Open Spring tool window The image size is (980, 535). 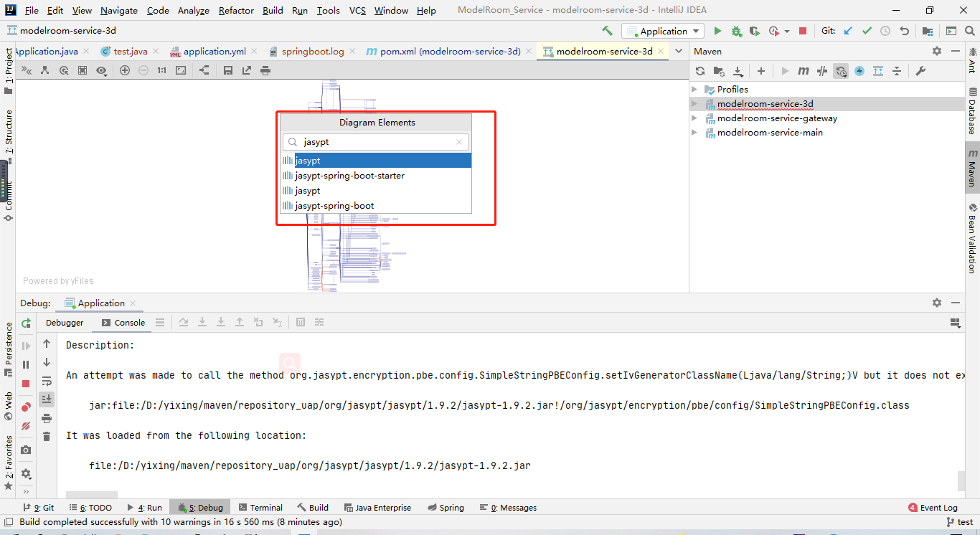pyautogui.click(x=446, y=508)
